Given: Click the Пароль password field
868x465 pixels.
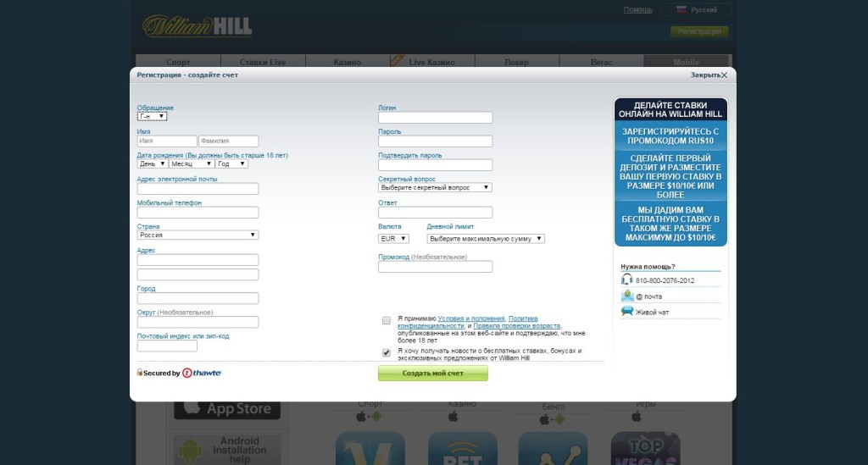Looking at the screenshot, I should [435, 141].
